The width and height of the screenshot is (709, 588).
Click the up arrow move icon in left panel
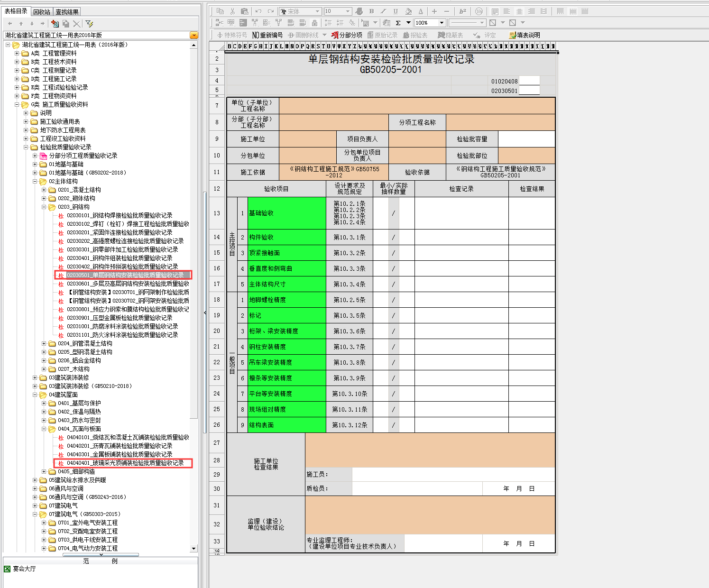click(21, 23)
